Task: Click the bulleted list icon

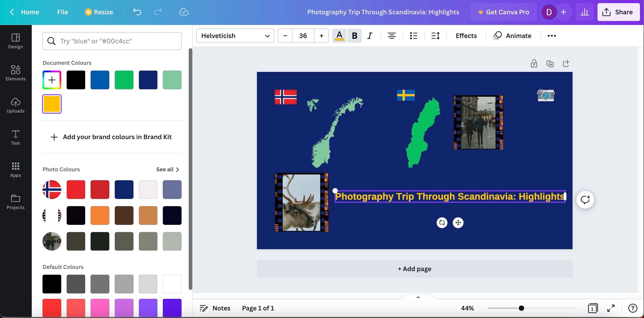Action: coord(413,36)
